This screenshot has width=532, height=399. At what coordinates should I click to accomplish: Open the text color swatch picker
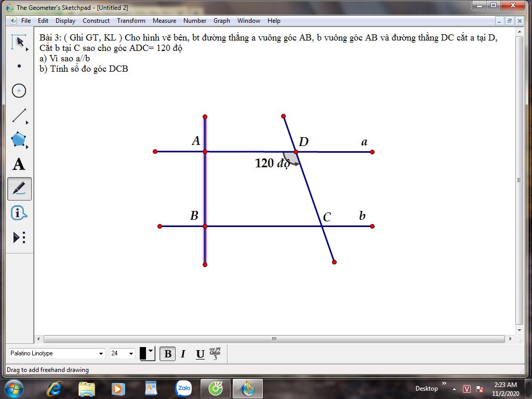(x=147, y=353)
